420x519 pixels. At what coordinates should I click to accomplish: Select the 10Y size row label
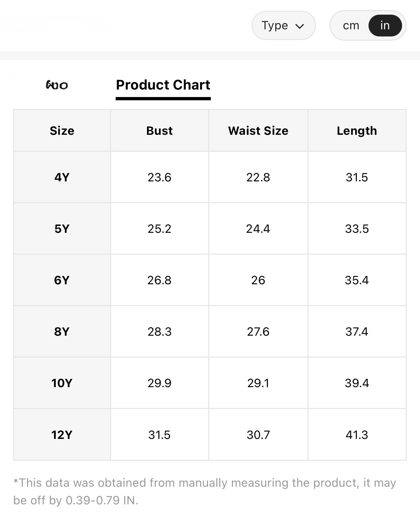[62, 383]
